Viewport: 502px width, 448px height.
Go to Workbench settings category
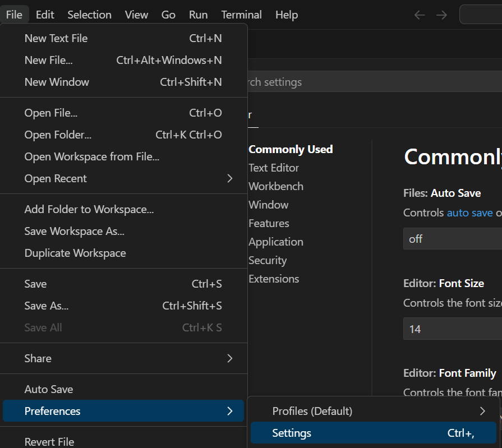tap(276, 186)
